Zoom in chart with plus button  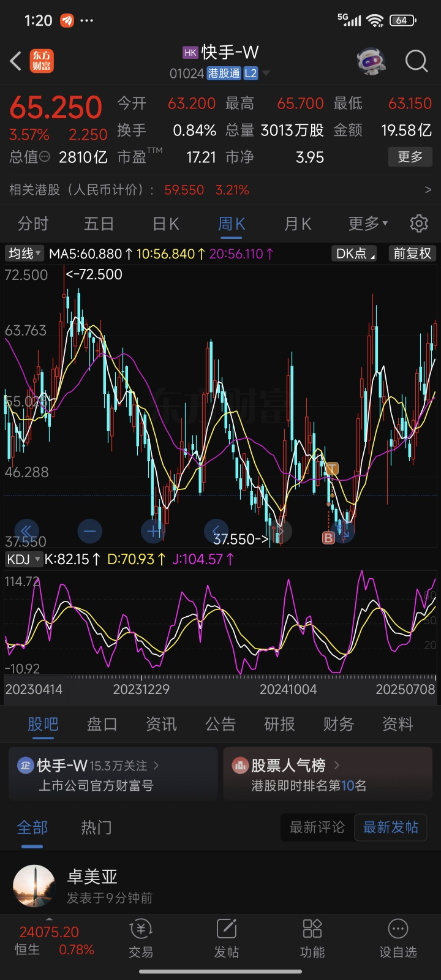tap(153, 530)
